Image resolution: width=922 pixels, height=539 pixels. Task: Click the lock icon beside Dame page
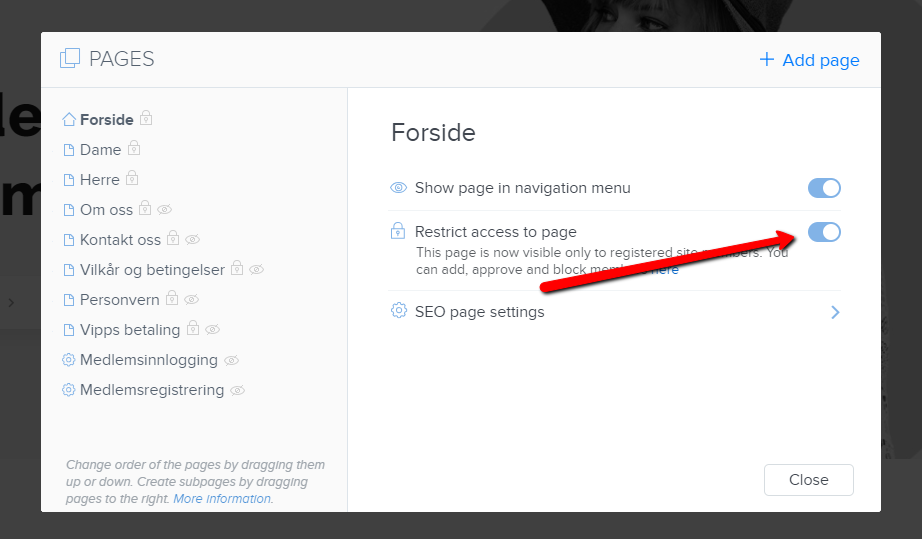[x=134, y=148]
